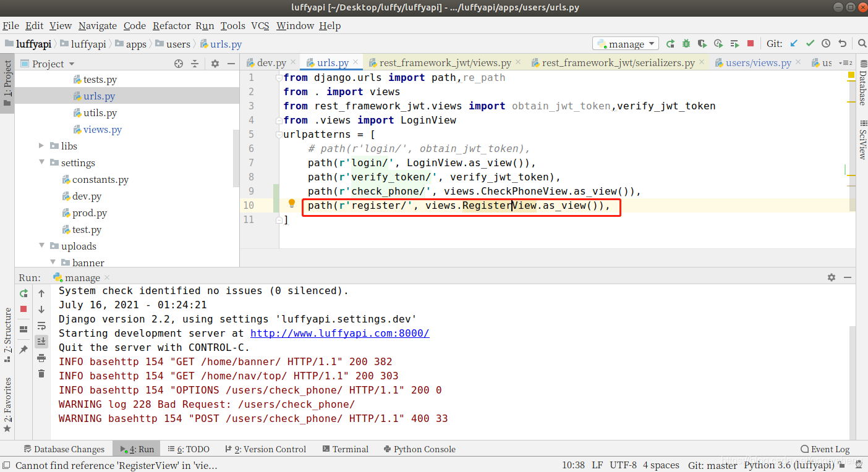Open the rest_framework_jwt/serializers.py tab
The height and width of the screenshot is (472, 868).
pos(618,62)
